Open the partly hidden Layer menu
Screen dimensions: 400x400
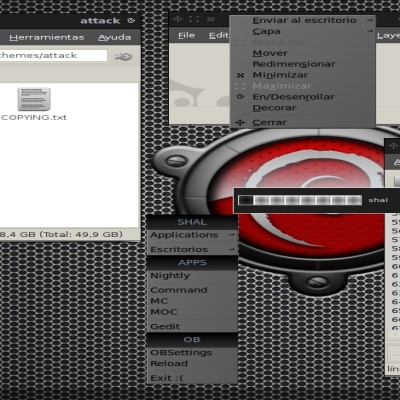388,35
